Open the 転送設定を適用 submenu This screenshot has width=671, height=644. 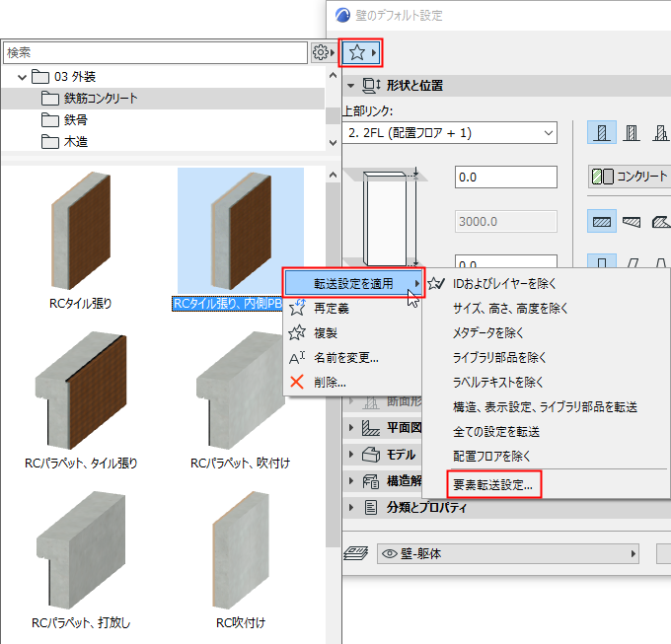click(x=353, y=283)
